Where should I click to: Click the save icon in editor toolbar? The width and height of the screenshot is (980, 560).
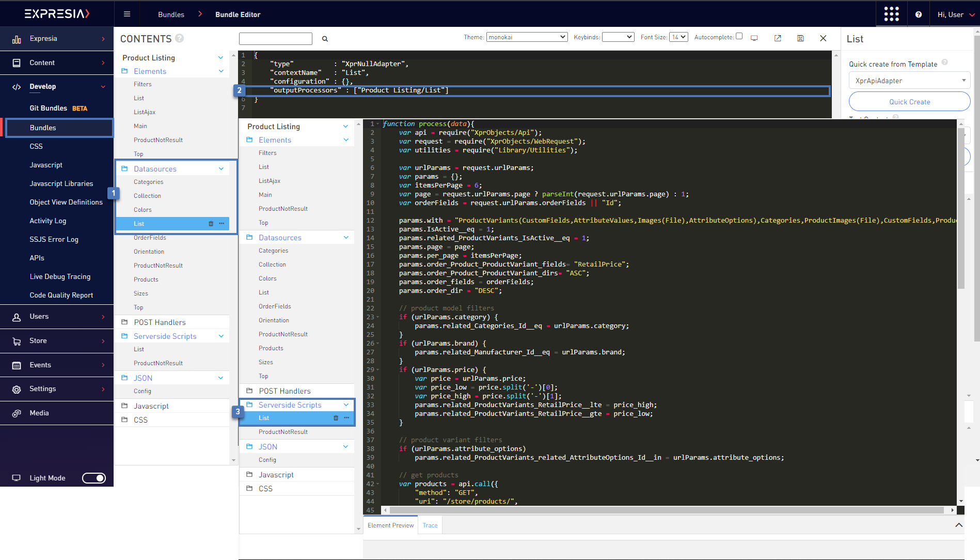click(x=800, y=38)
